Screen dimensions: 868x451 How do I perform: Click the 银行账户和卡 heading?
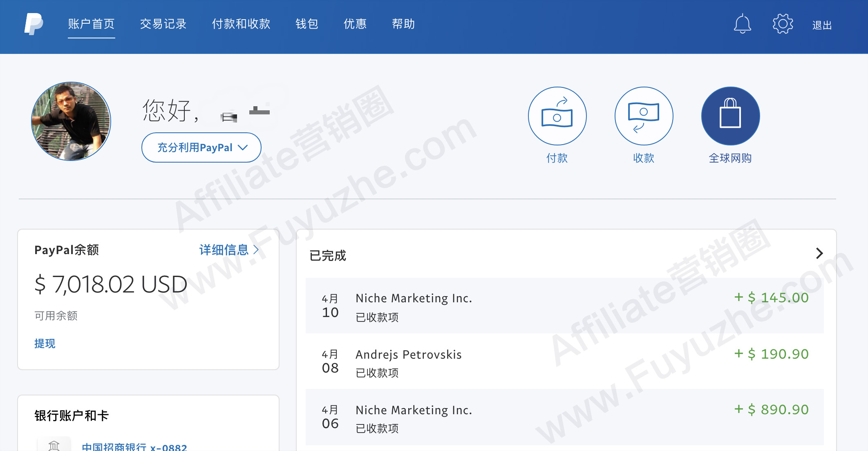(72, 415)
